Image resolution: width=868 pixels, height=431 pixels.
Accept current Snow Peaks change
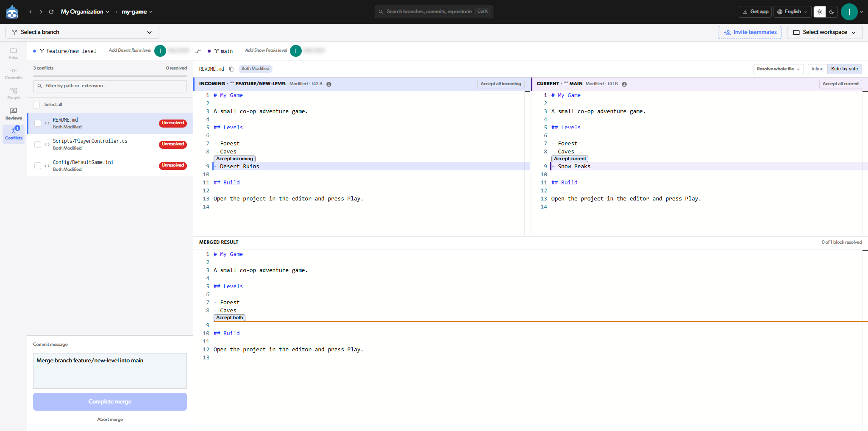pyautogui.click(x=570, y=159)
